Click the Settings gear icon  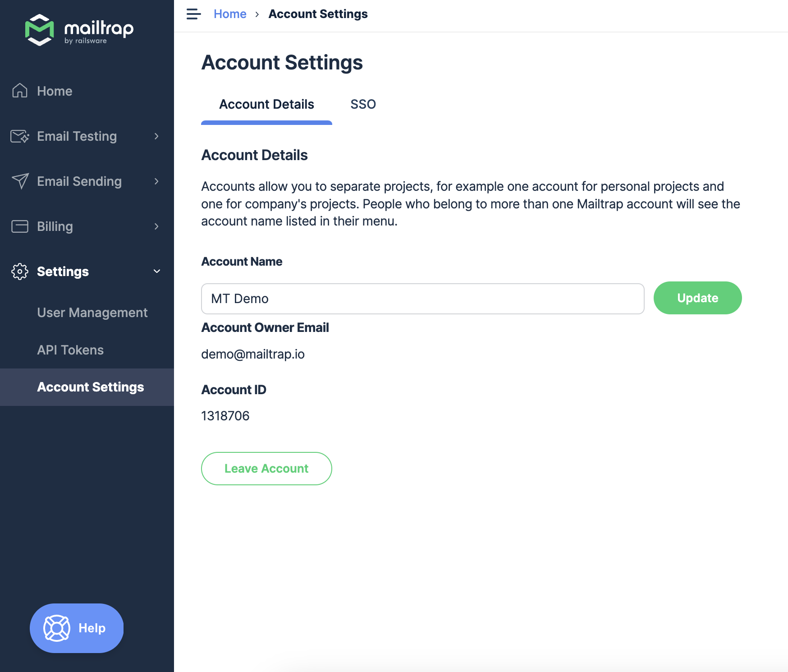(19, 272)
